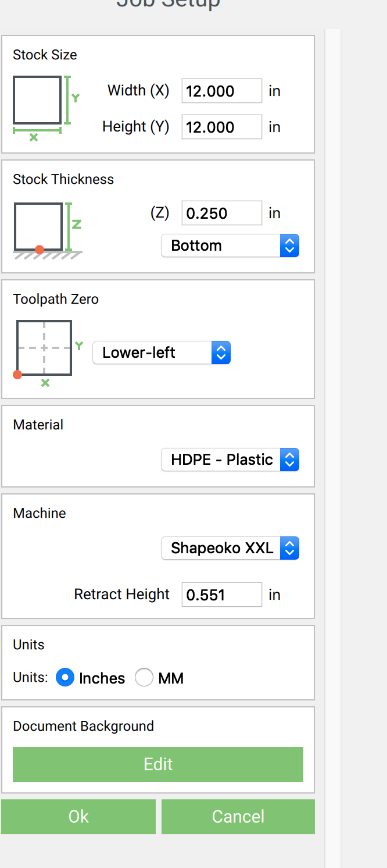Image resolution: width=387 pixels, height=868 pixels.
Task: Click the MM label in Units
Action: (171, 678)
